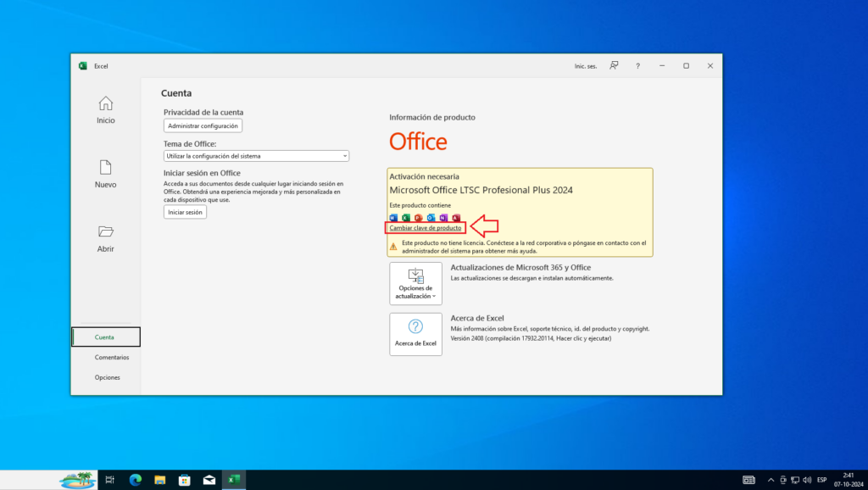Click the Task View taskbar icon

(110, 480)
